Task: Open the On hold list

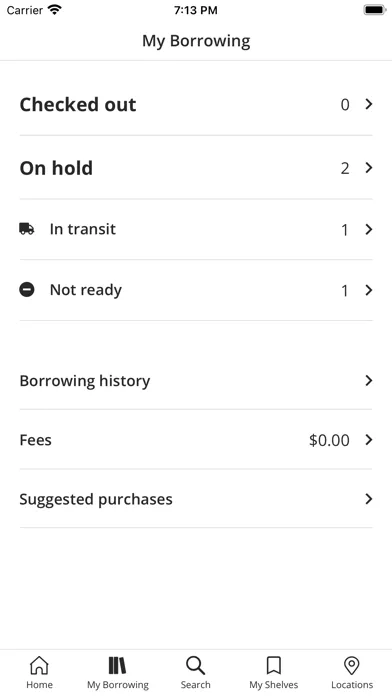Action: 196,168
